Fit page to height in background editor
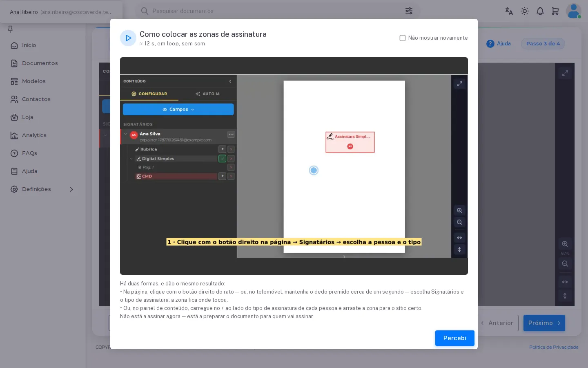Viewport: 588px width, 368px height. tap(565, 296)
